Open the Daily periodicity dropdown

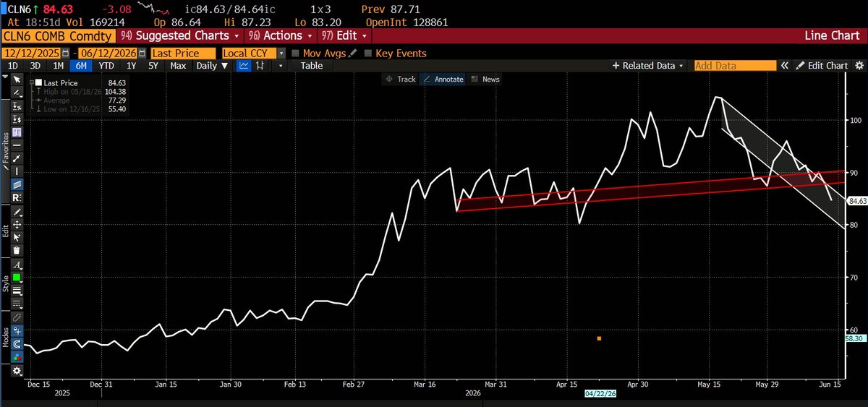[213, 65]
